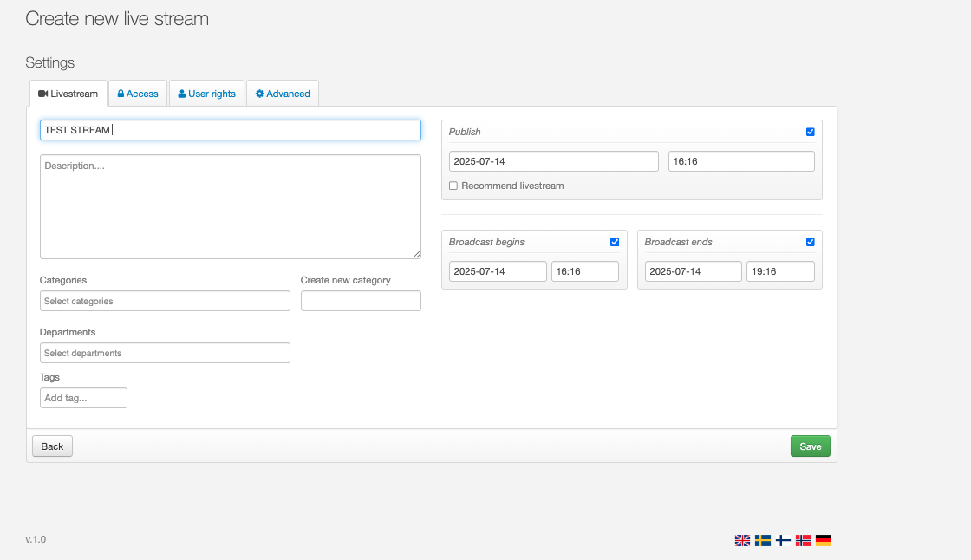971x560 pixels.
Task: Toggle the Broadcast ends checkbox
Action: coord(811,242)
